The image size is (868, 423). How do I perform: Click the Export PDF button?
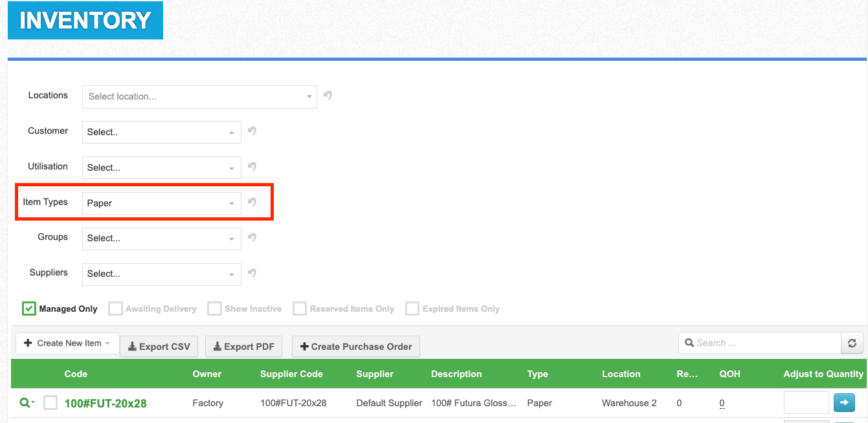[x=243, y=347]
